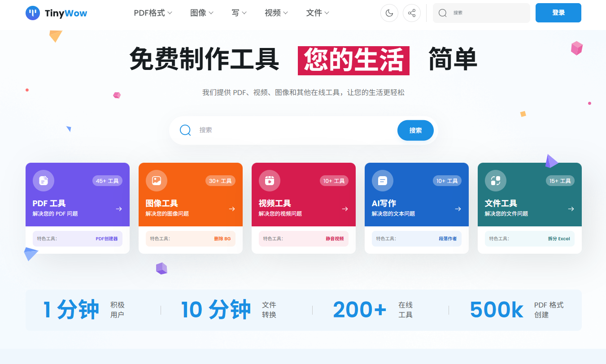The width and height of the screenshot is (606, 364).
Task: Click the TinyWow logo icon
Action: click(x=32, y=13)
